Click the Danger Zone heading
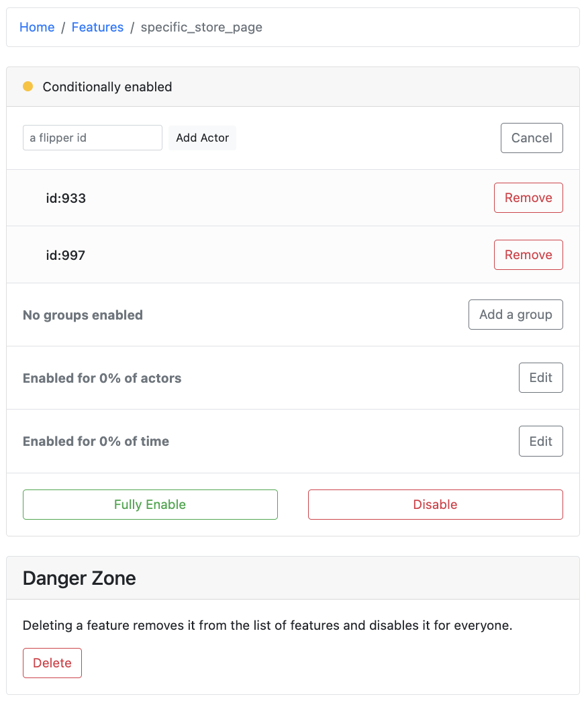This screenshot has width=588, height=705. (79, 578)
